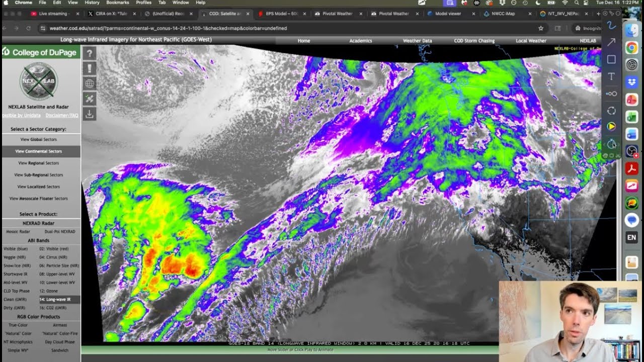Click the NEXLAB circular logo
The height and width of the screenshot is (362, 644).
click(39, 81)
